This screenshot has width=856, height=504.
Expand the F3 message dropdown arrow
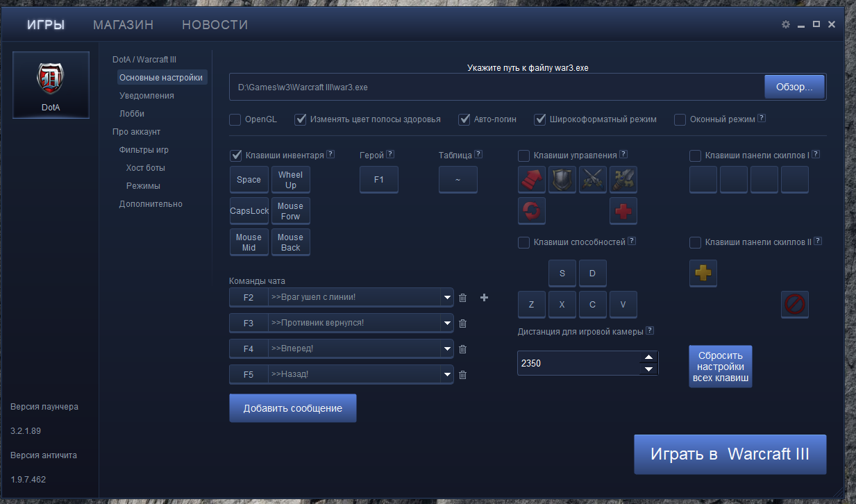(446, 324)
